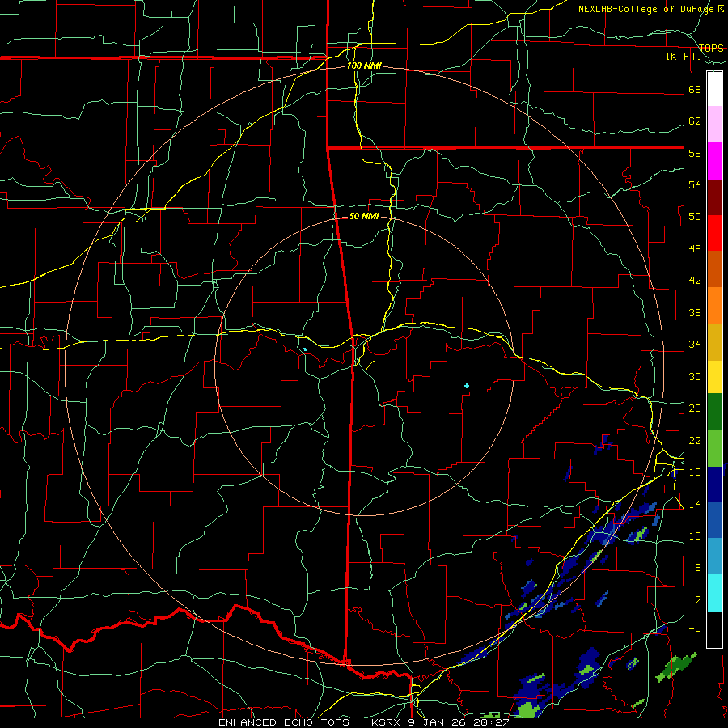Click the light pink legend swatch

click(x=714, y=124)
